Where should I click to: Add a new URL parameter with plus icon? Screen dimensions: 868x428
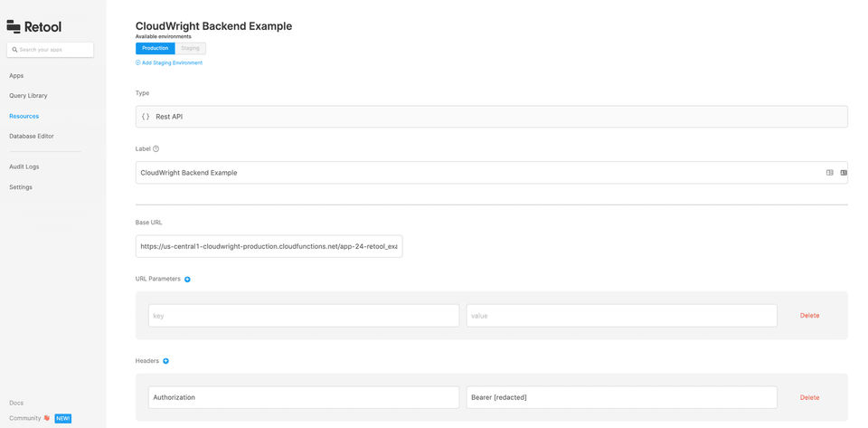pyautogui.click(x=187, y=279)
